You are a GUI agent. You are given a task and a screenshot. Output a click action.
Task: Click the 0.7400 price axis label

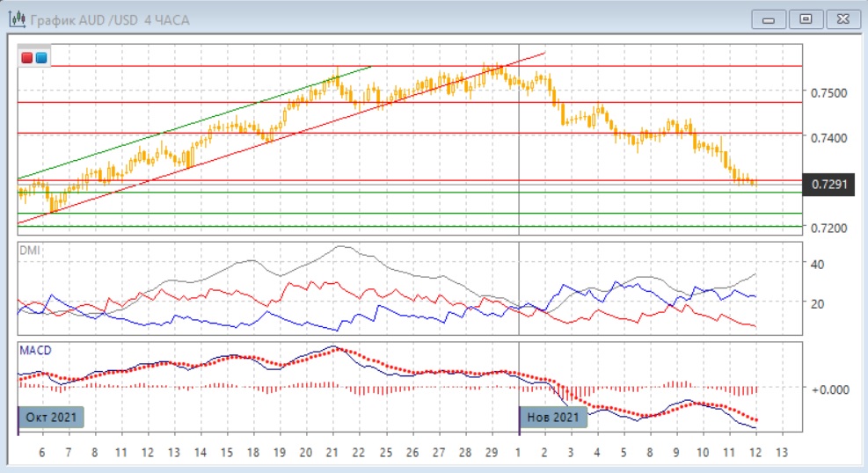pos(828,138)
